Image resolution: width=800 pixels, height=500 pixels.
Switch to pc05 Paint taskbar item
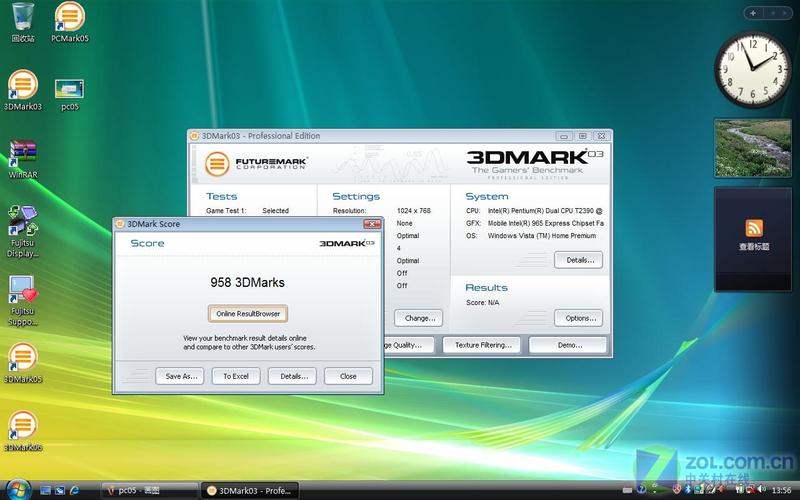click(x=149, y=491)
